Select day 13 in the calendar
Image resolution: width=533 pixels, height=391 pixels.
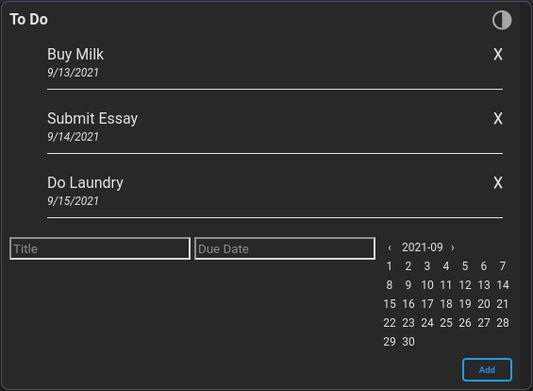484,285
